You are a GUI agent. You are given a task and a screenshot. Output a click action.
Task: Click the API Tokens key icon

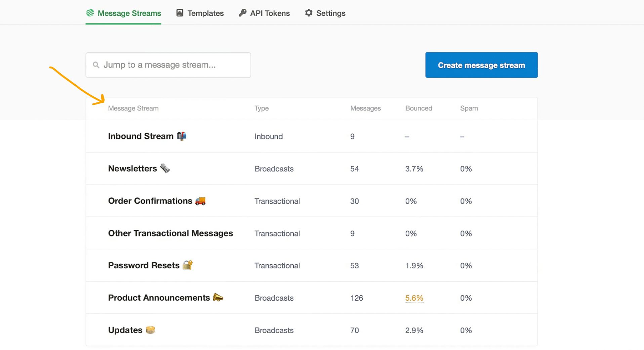point(242,13)
